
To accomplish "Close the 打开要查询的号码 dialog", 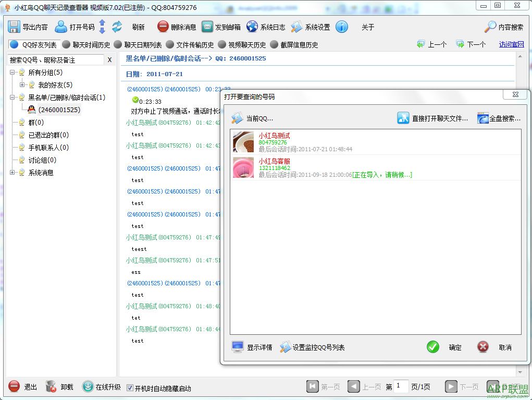I will click(515, 94).
